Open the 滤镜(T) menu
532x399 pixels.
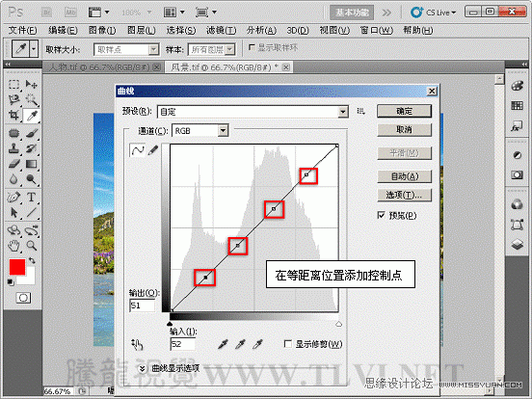click(222, 31)
